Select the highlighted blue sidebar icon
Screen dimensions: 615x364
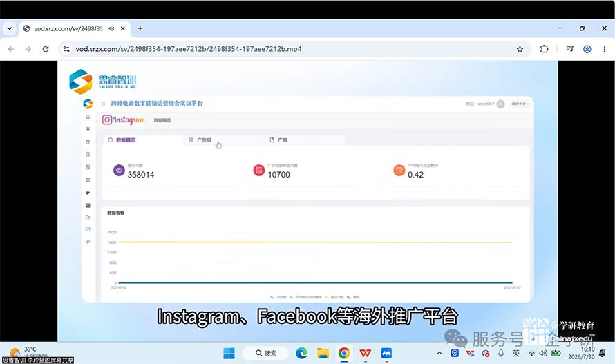tap(88, 229)
